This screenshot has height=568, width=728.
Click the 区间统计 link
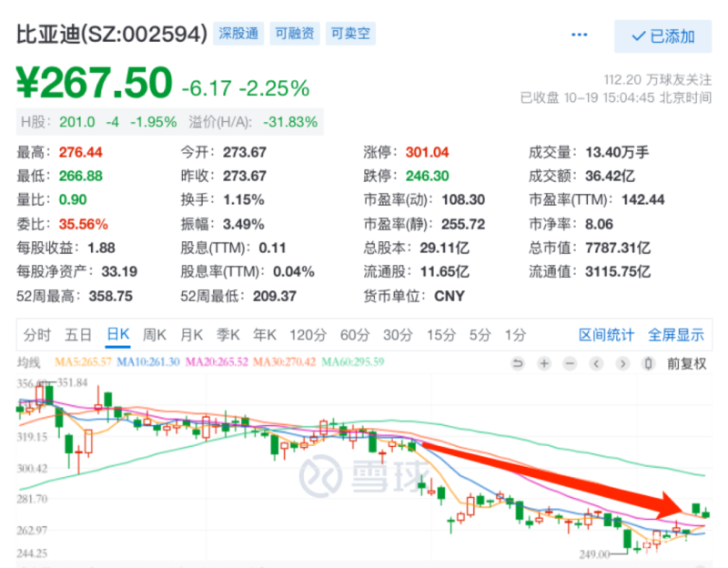point(606,335)
